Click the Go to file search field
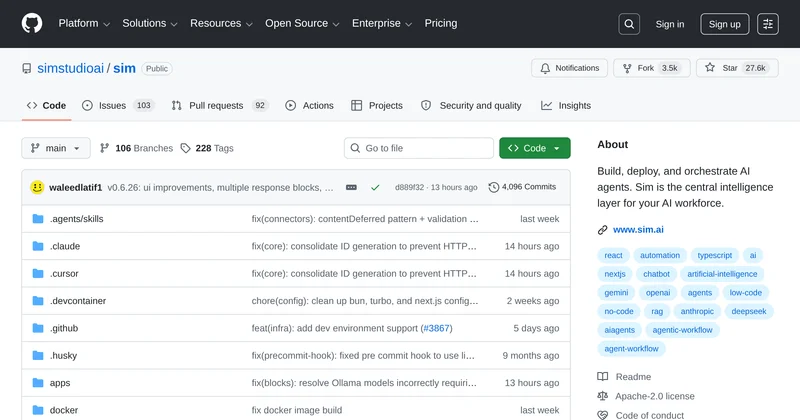Viewport: 800px width, 420px height. (418, 148)
